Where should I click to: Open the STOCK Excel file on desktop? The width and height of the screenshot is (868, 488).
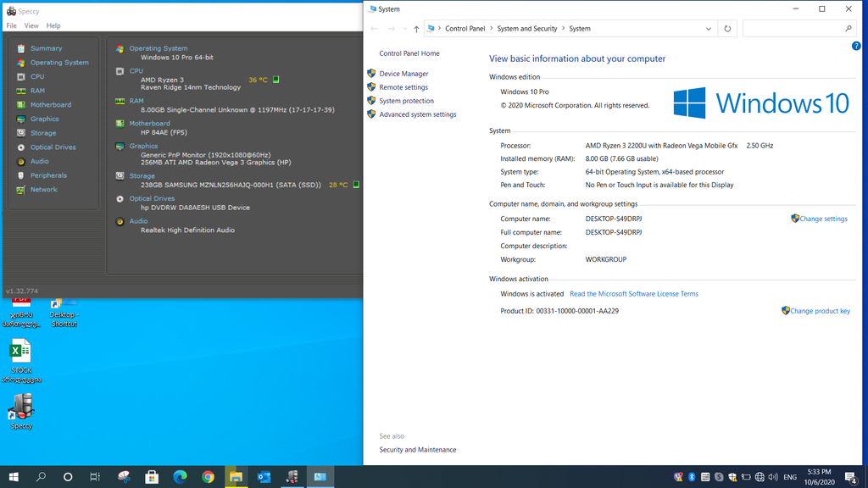click(21, 357)
